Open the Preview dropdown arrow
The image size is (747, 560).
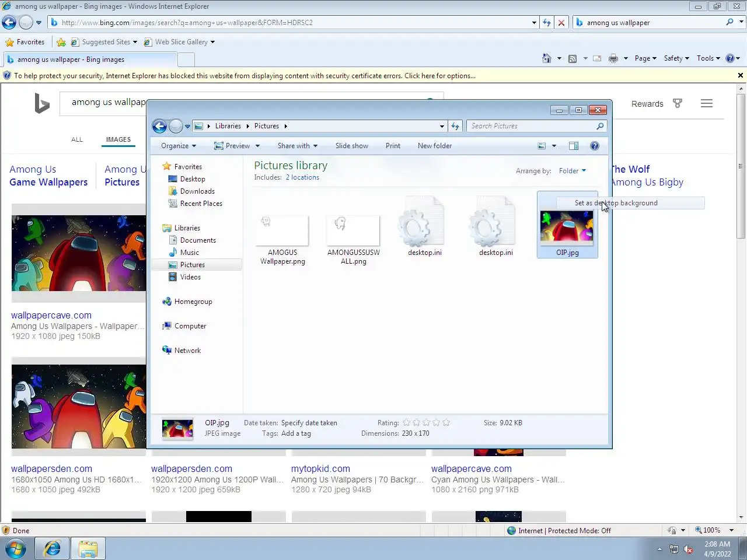[257, 146]
